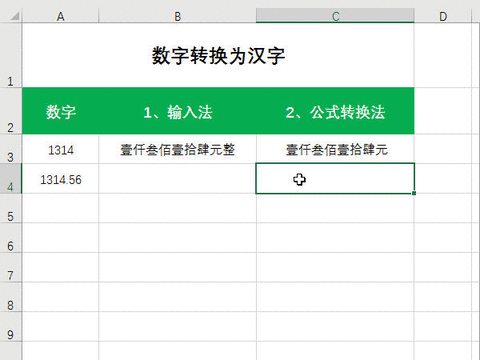Select column A header
The height and width of the screenshot is (360, 480).
click(x=60, y=16)
